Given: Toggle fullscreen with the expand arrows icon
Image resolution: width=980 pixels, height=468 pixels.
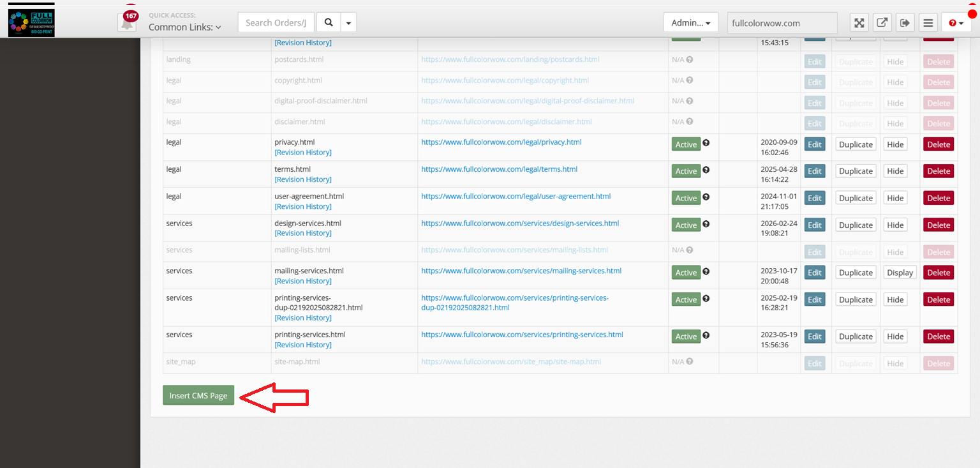Looking at the screenshot, I should pyautogui.click(x=859, y=23).
